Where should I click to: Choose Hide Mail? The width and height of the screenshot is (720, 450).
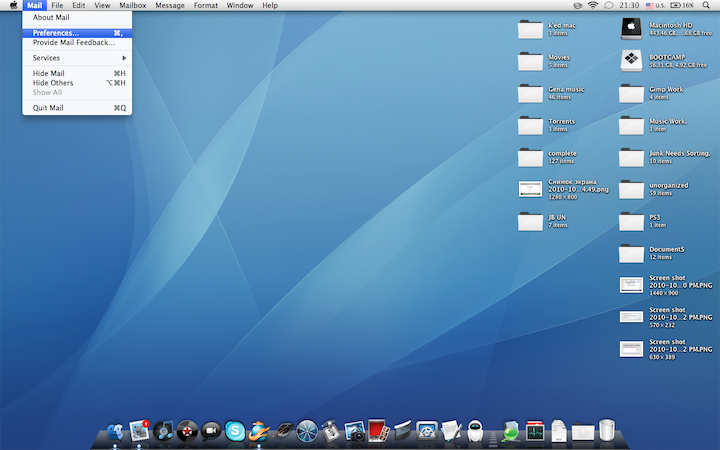pyautogui.click(x=77, y=73)
